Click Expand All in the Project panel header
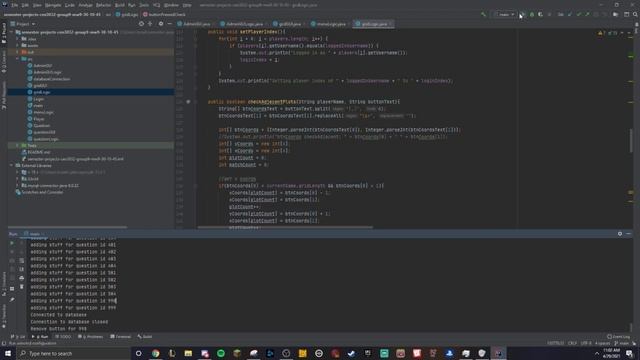This screenshot has height=360, width=640. (150, 24)
